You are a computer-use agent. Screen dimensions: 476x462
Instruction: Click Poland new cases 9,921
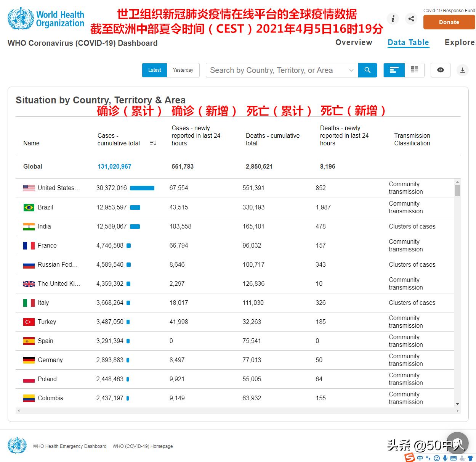tap(177, 379)
